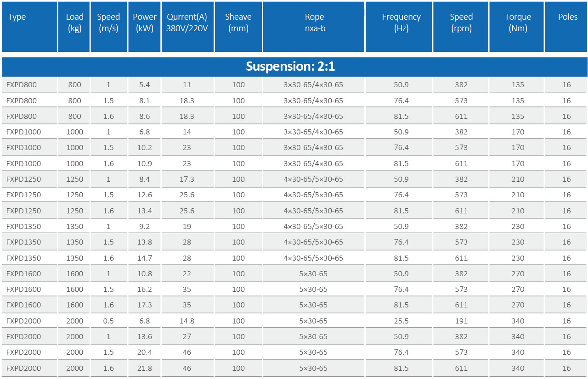Click the Power (kW) column header
The image size is (588, 379).
tap(145, 22)
